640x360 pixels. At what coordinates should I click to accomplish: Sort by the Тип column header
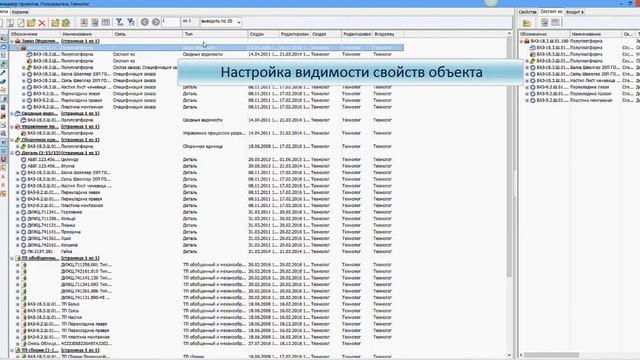[x=215, y=34]
